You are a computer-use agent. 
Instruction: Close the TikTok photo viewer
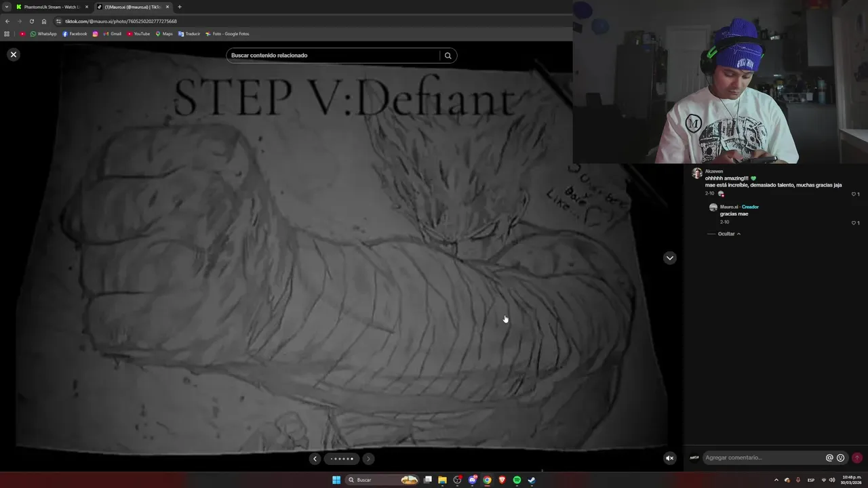[14, 54]
